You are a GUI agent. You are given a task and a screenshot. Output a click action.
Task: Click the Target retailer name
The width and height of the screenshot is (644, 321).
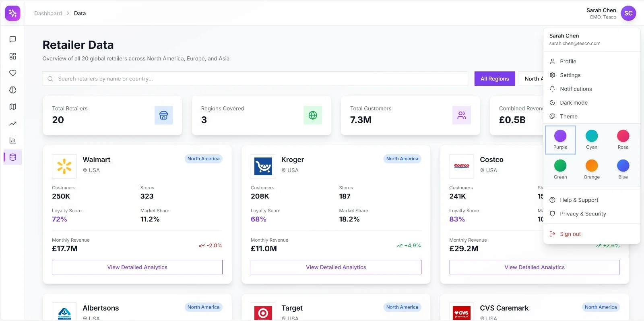point(292,308)
